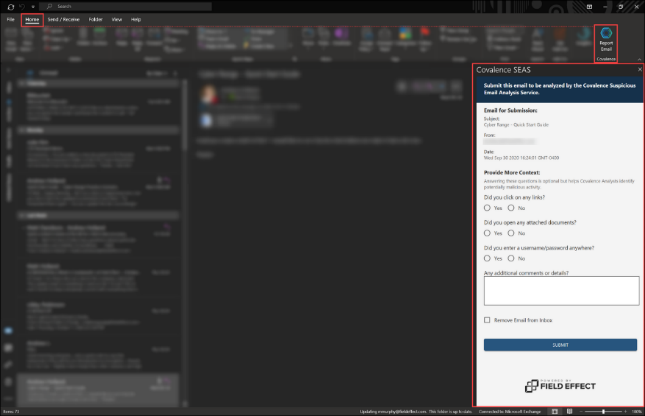This screenshot has width=645, height=416.
Task: Open the Folder ribbon tab
Action: click(x=95, y=19)
